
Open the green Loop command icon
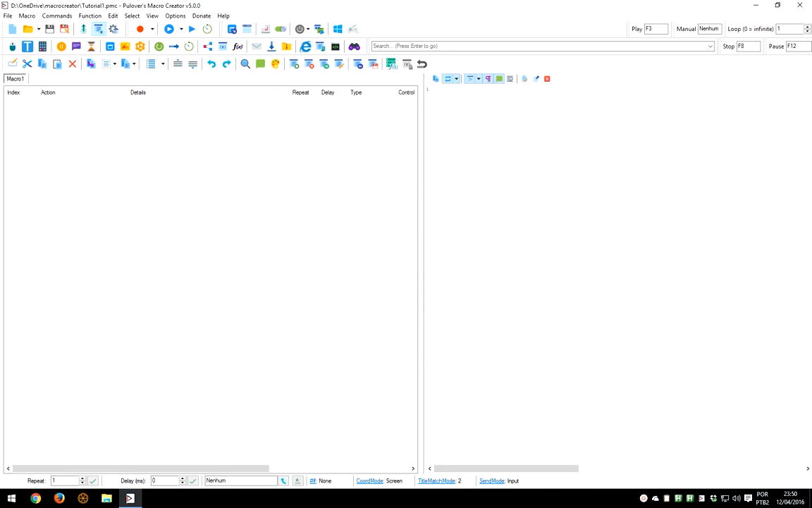click(x=159, y=47)
